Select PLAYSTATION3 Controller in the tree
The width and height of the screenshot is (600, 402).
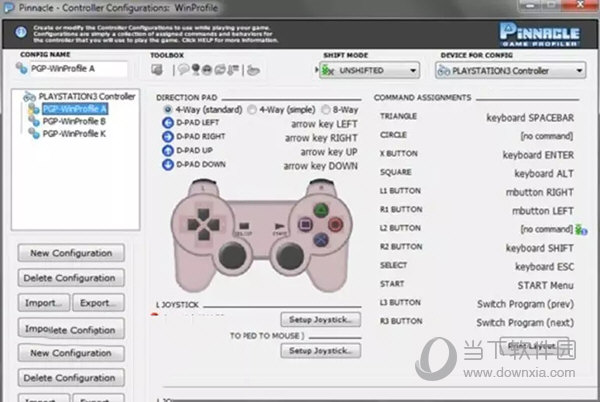[x=87, y=96]
